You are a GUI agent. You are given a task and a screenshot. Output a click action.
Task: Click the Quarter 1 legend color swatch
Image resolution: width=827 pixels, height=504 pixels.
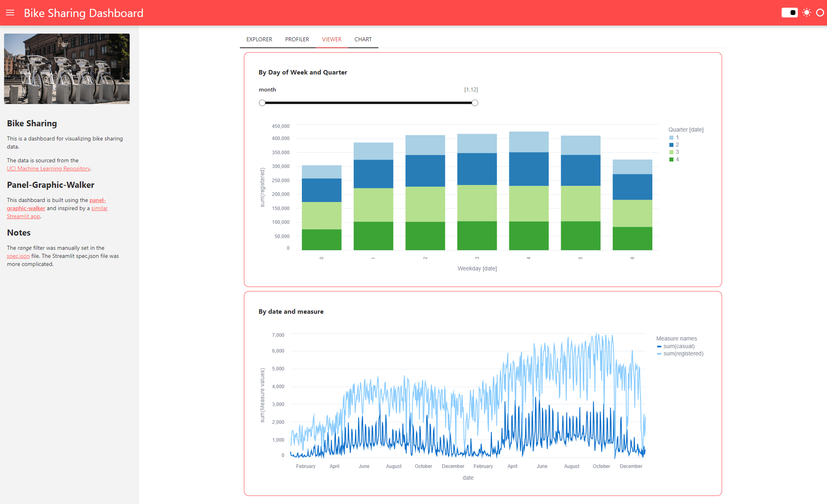[x=671, y=137]
